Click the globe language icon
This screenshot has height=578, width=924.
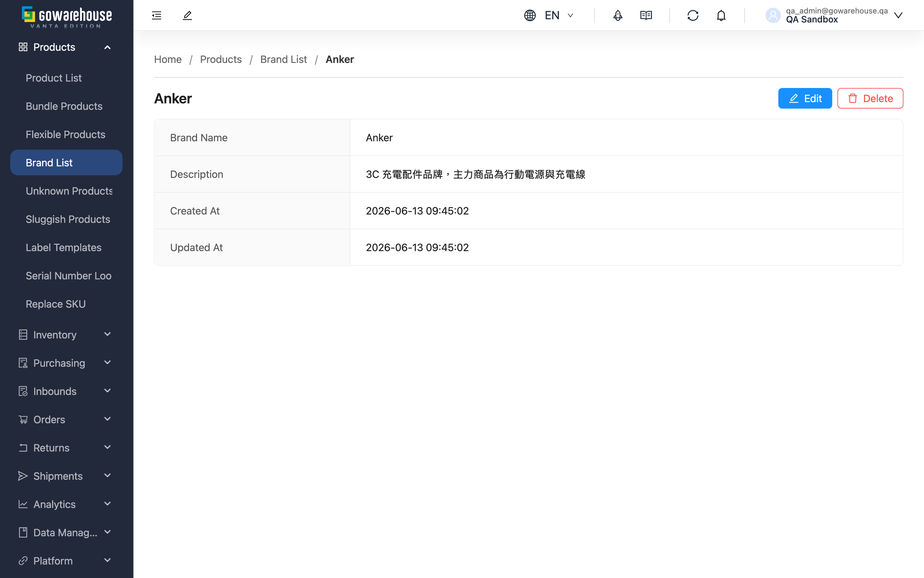530,15
